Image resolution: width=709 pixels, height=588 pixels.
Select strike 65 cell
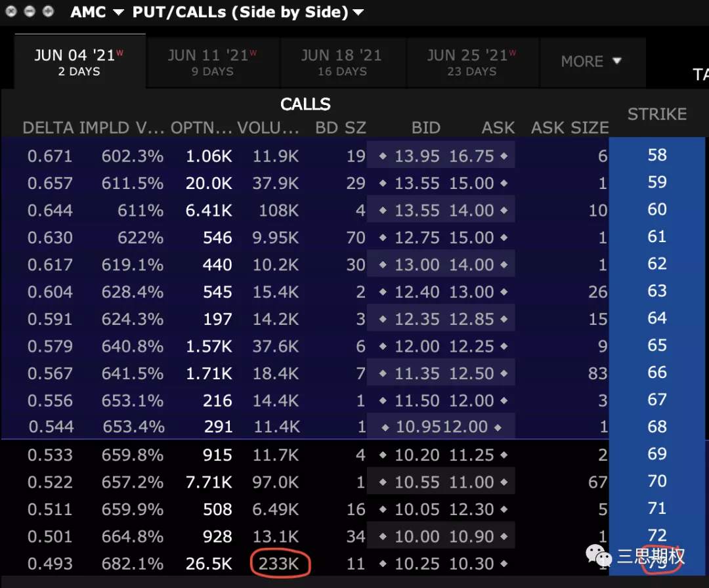tap(657, 345)
